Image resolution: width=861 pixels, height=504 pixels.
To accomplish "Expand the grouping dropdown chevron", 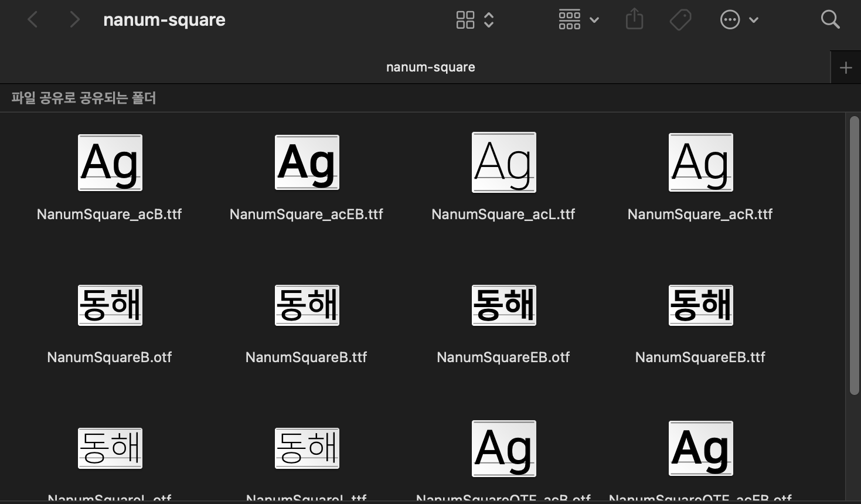I will coord(594,20).
